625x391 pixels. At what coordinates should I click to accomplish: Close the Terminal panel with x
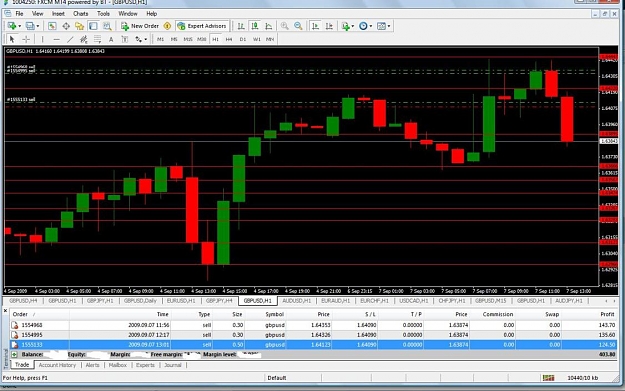[x=5, y=310]
